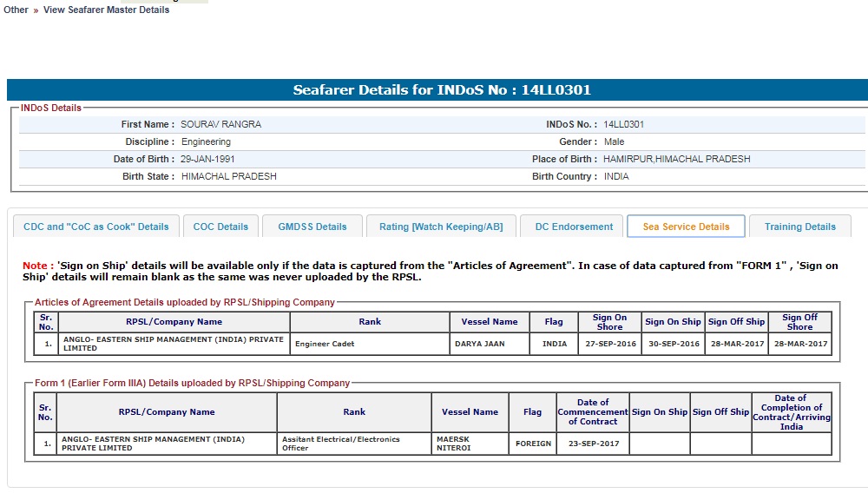Image resolution: width=868 pixels, height=493 pixels.
Task: Click the First Name value SOURAV RANGRA
Action: [x=220, y=124]
